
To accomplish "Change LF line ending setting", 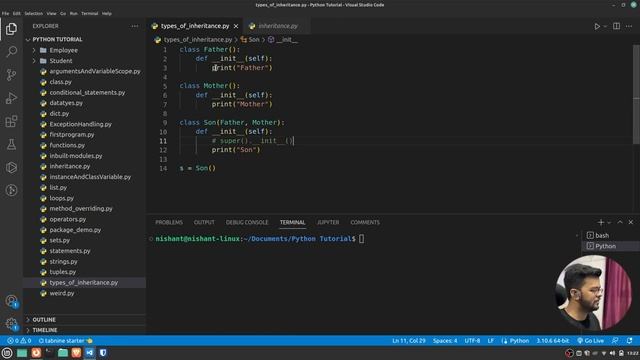I will pos(491,340).
